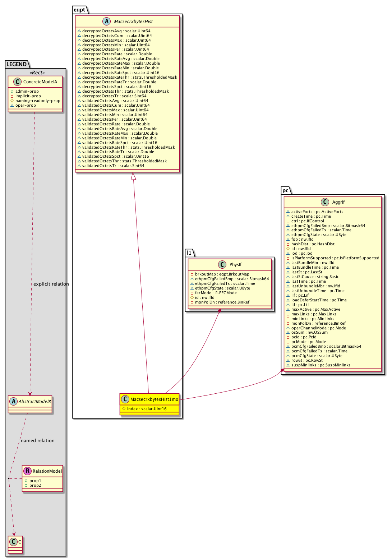Click the 'C' icon of ConcreteModelA
Screen dimensions: 392x560
[x=17, y=82]
